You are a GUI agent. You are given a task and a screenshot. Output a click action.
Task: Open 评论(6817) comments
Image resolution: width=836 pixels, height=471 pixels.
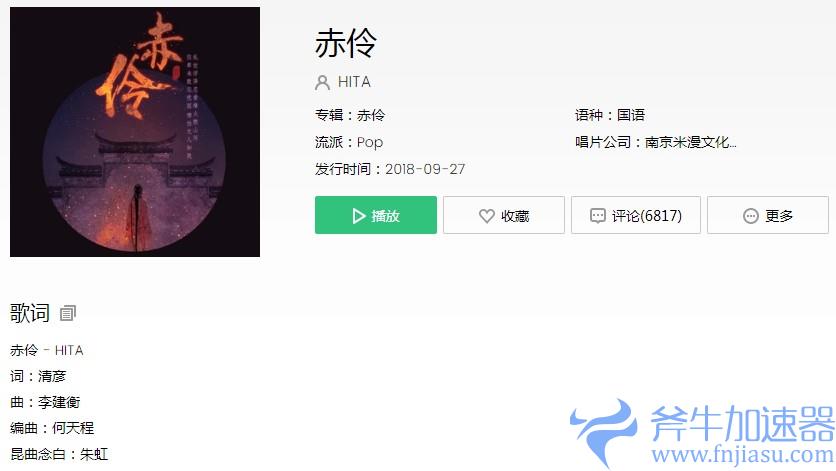(636, 215)
